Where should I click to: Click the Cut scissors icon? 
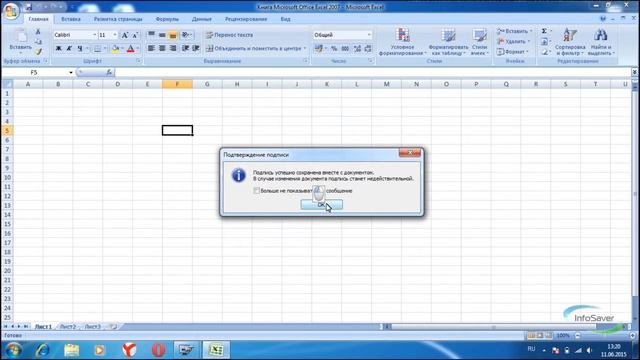point(38,31)
